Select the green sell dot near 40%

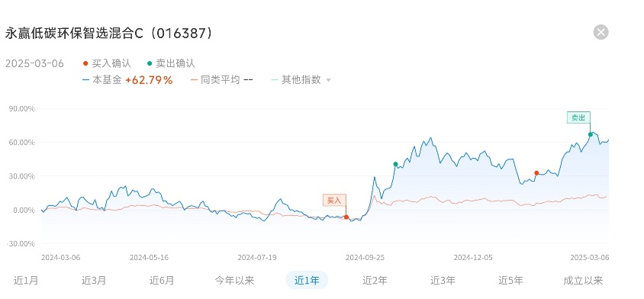tap(395, 164)
